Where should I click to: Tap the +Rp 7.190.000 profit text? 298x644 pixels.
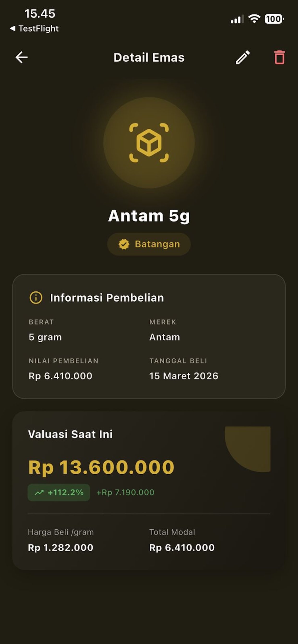click(x=125, y=493)
